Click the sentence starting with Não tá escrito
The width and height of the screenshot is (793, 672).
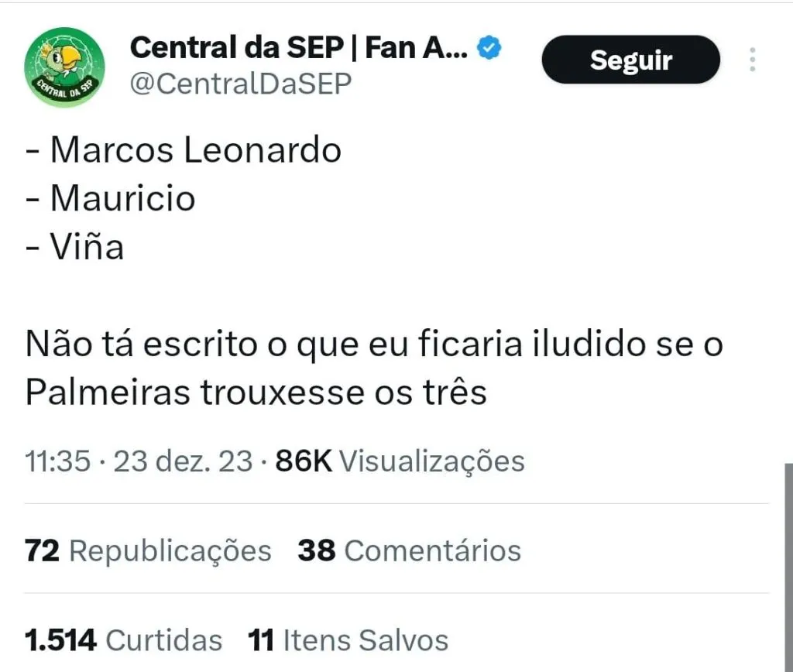(x=374, y=344)
